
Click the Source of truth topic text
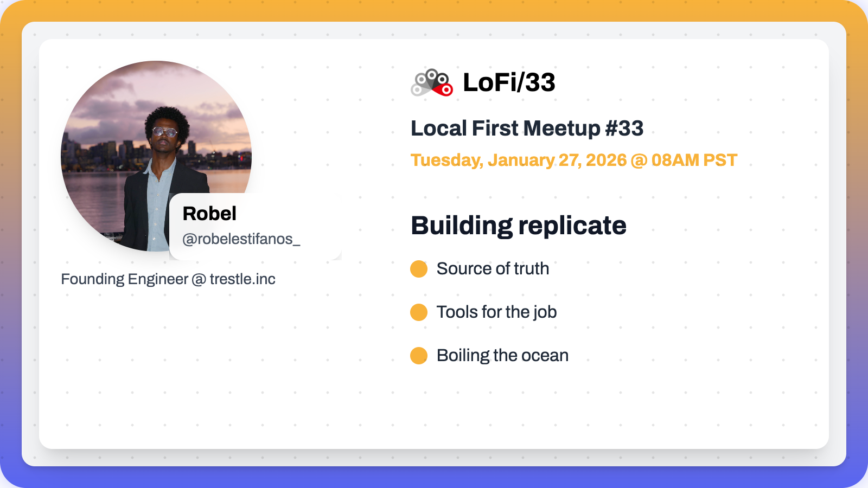coord(493,269)
